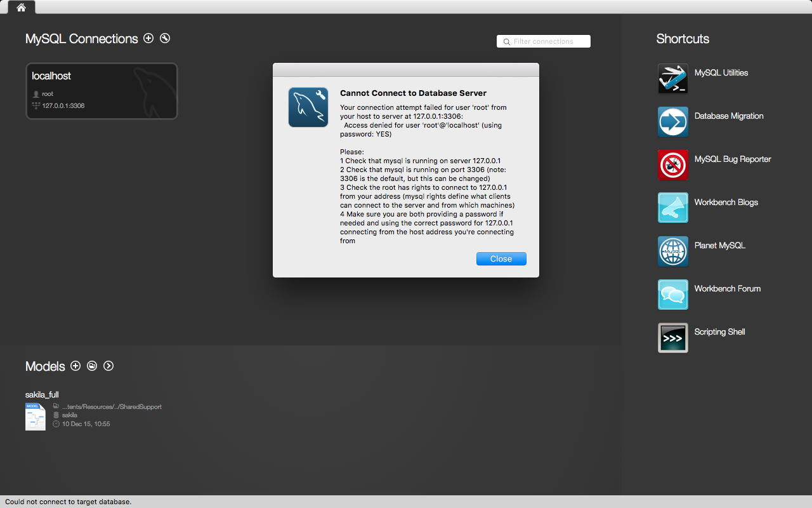Add a new MySQL connection

tap(148, 38)
